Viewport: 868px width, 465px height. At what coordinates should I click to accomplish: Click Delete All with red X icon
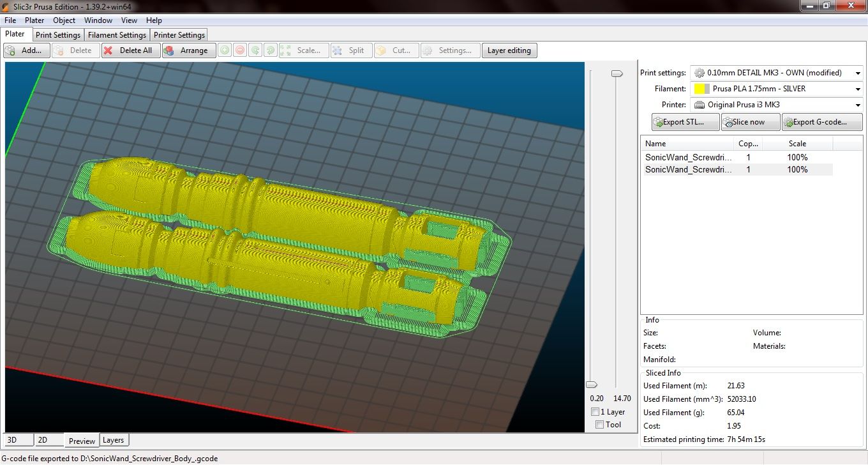[x=131, y=50]
